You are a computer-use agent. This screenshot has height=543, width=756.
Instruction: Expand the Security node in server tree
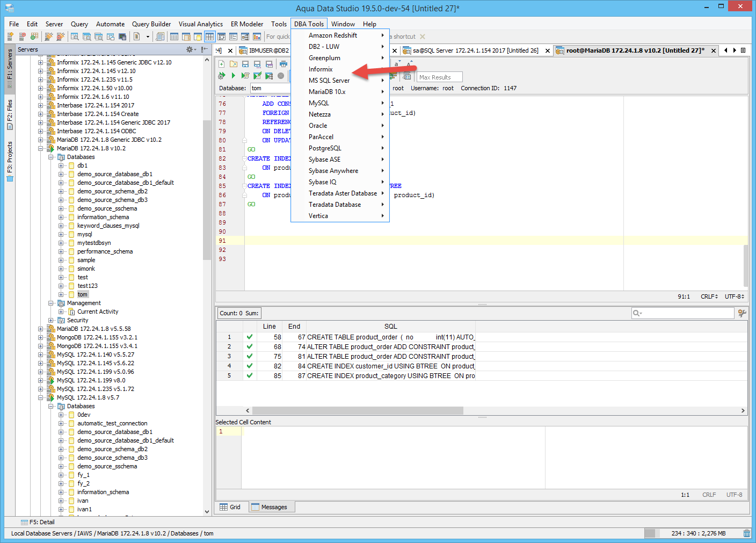click(x=51, y=320)
